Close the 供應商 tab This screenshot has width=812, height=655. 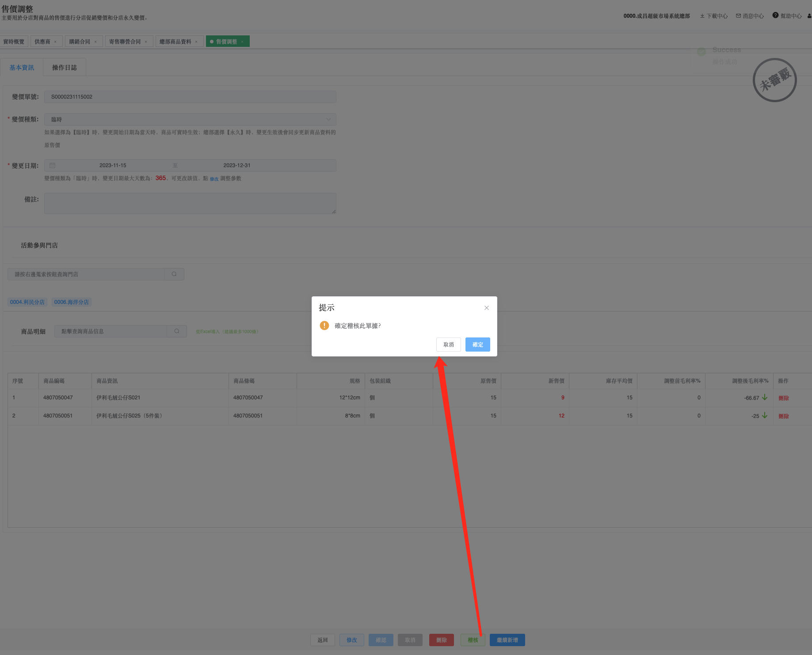(55, 42)
